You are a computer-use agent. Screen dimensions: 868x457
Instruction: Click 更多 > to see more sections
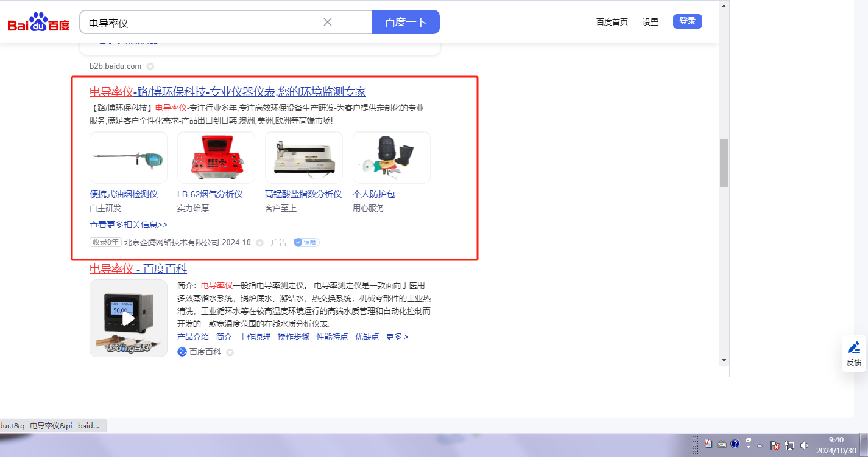coord(397,337)
